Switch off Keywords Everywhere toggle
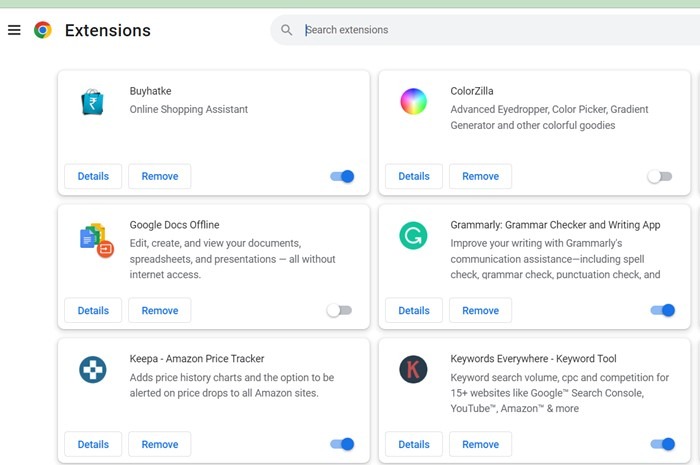Viewport: 700px width, 465px height. tap(662, 444)
